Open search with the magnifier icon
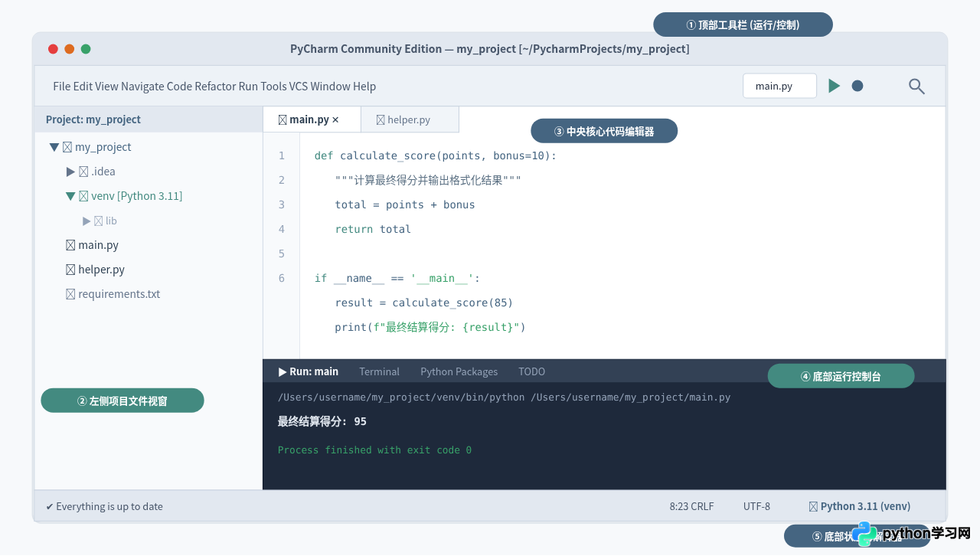 pos(916,86)
